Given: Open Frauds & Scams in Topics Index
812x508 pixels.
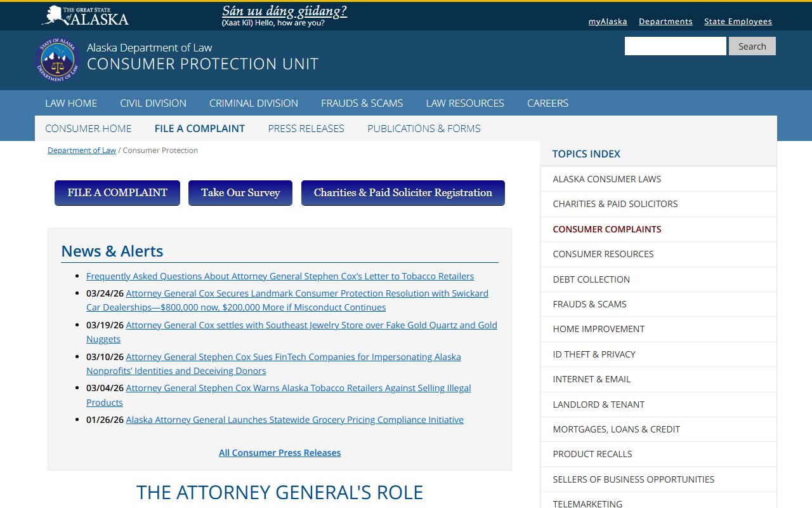Looking at the screenshot, I should (x=658, y=304).
